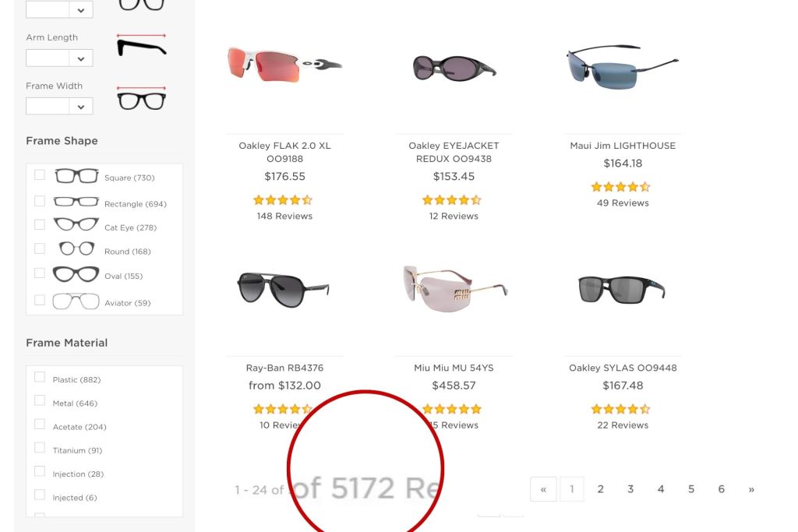
Task: View the 148 Reviews for Oakley FLAK
Action: [284, 216]
